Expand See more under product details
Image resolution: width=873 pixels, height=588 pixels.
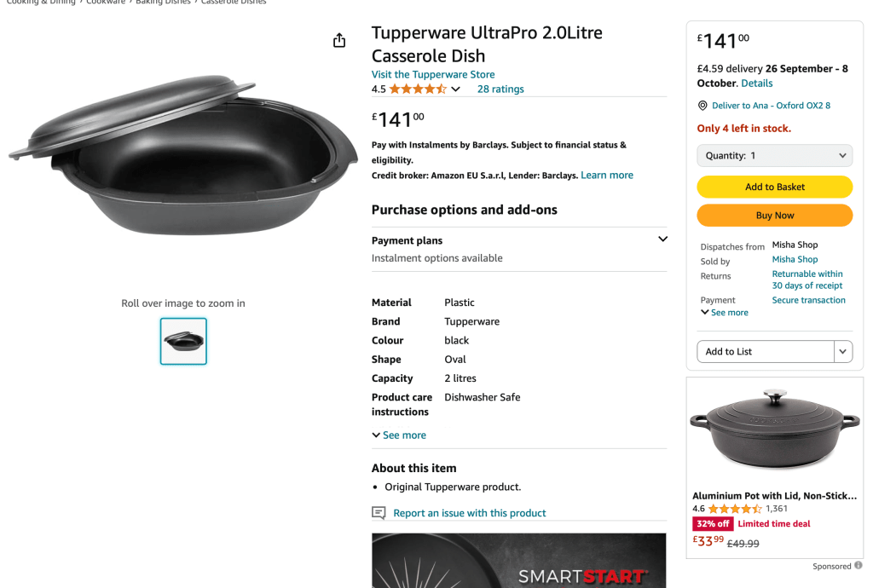click(399, 435)
